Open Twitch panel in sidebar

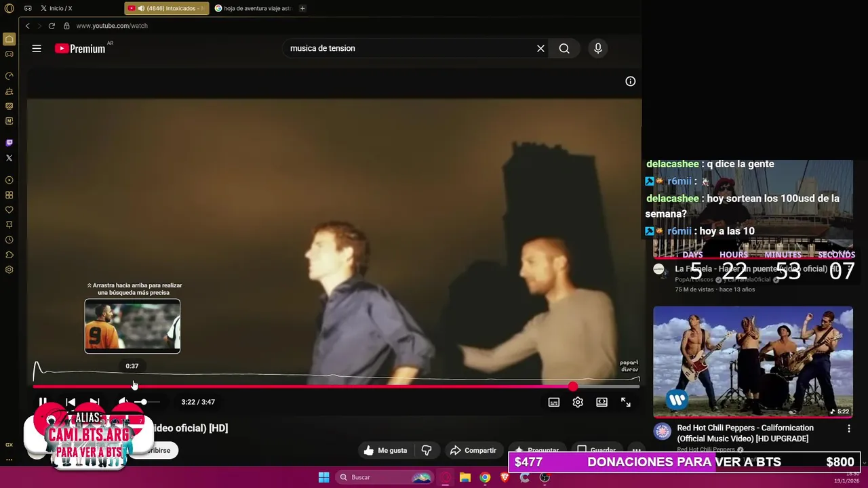pyautogui.click(x=9, y=143)
